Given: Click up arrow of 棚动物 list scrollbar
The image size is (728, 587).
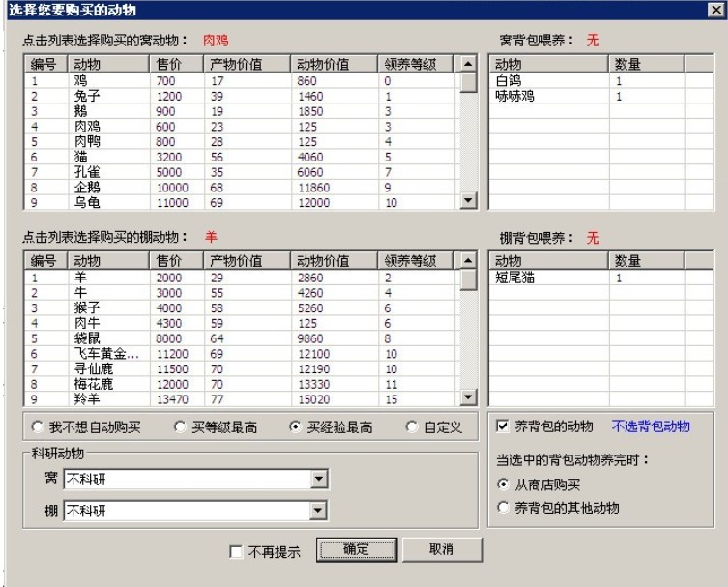Looking at the screenshot, I should tap(468, 260).
